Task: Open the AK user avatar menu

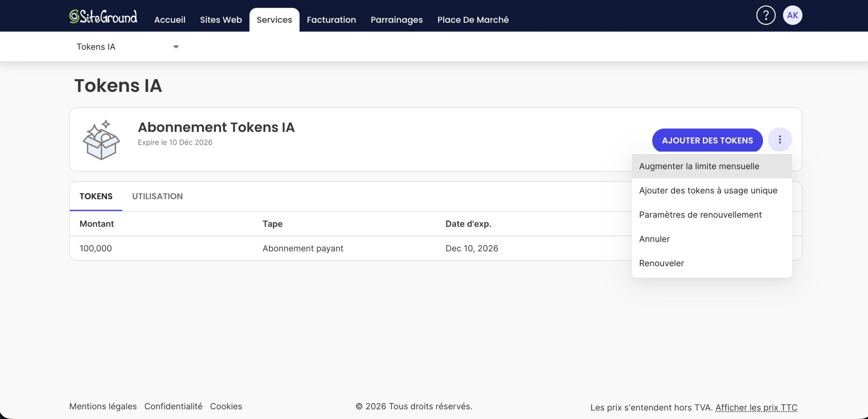Action: pos(792,15)
